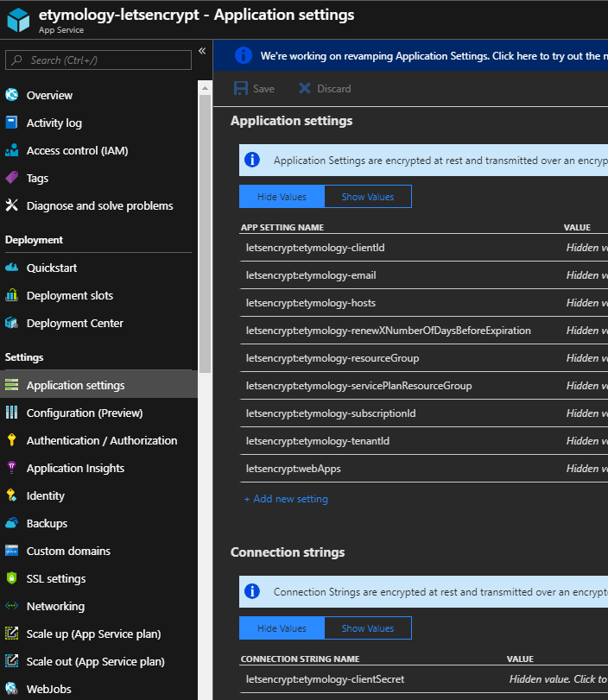Click the Discard X icon

(305, 88)
